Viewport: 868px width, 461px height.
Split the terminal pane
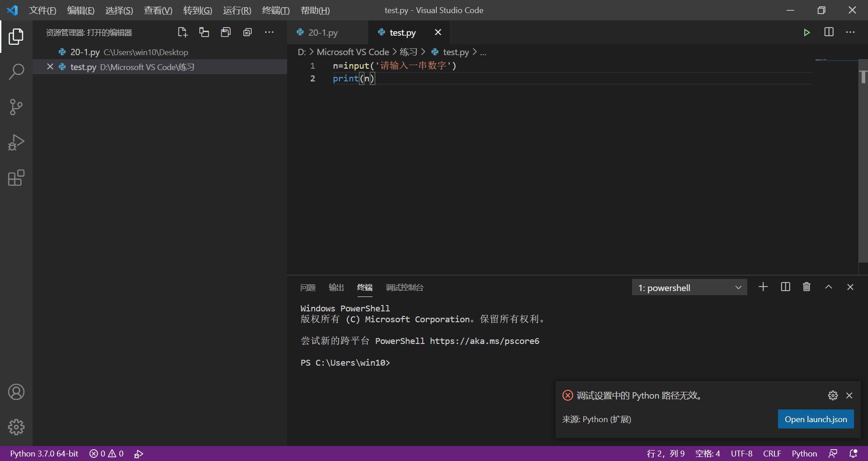785,287
